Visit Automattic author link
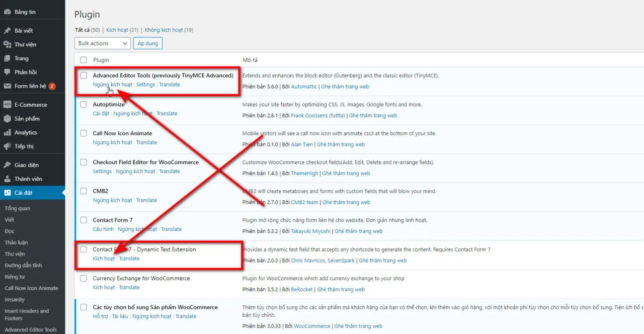Image resolution: width=644 pixels, height=334 pixels. 304,87
